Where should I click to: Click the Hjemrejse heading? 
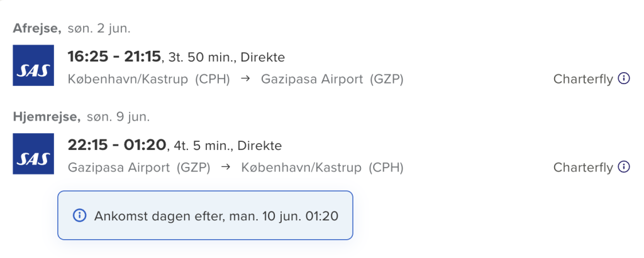(x=46, y=117)
